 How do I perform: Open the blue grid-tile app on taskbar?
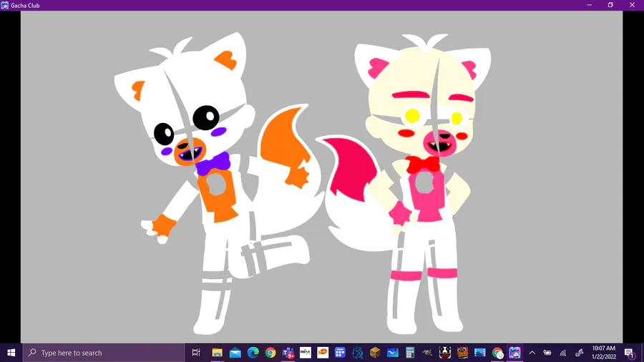pos(340,353)
